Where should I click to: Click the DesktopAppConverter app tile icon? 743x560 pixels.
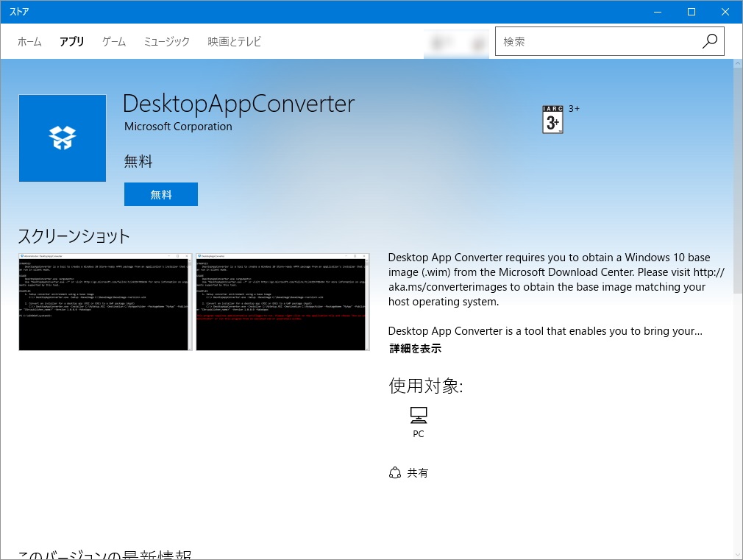pos(63,138)
